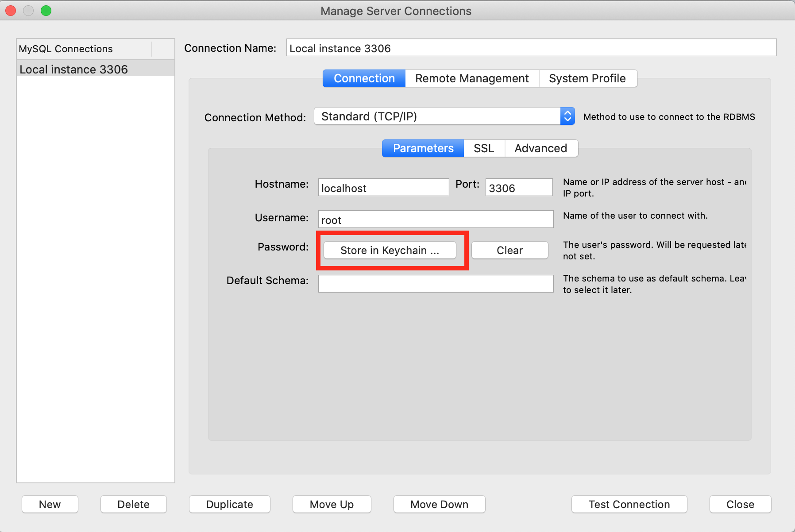Click the MySQL Connections column header
795x532 pixels.
click(84, 49)
